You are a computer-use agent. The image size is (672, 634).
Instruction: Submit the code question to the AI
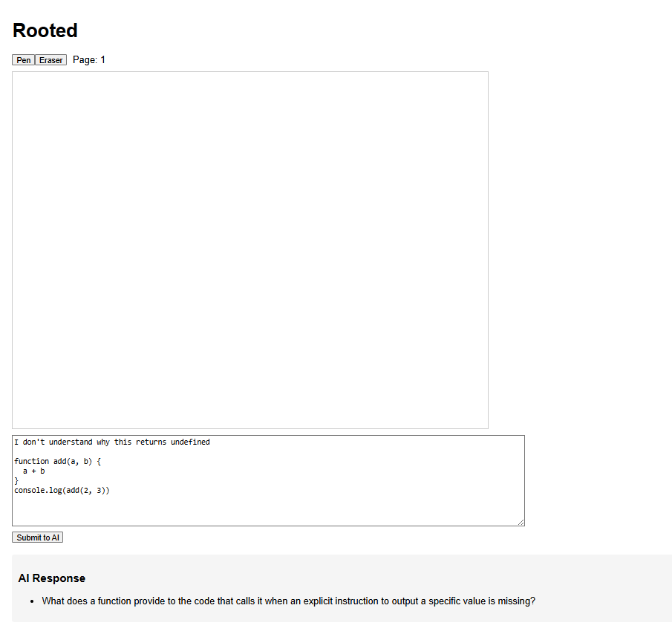[36, 537]
